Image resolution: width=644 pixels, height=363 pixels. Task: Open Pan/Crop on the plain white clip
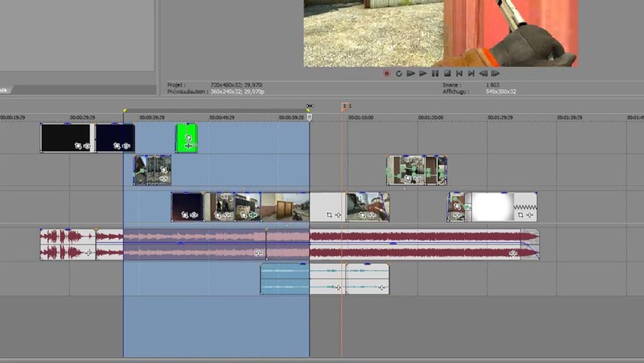[x=329, y=215]
